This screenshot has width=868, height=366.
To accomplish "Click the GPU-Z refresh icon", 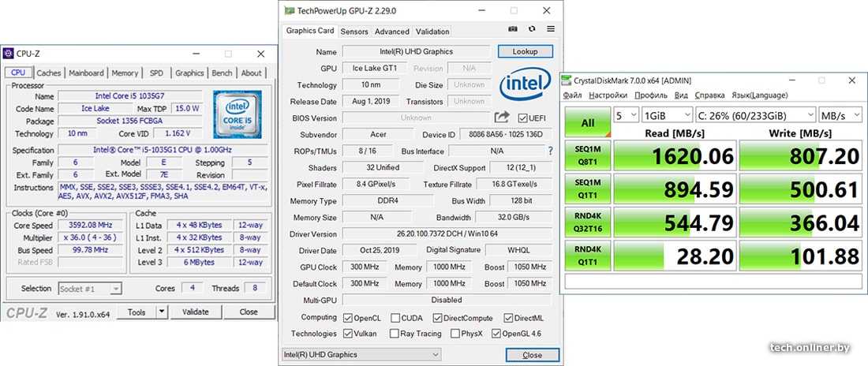I will 532,31.
